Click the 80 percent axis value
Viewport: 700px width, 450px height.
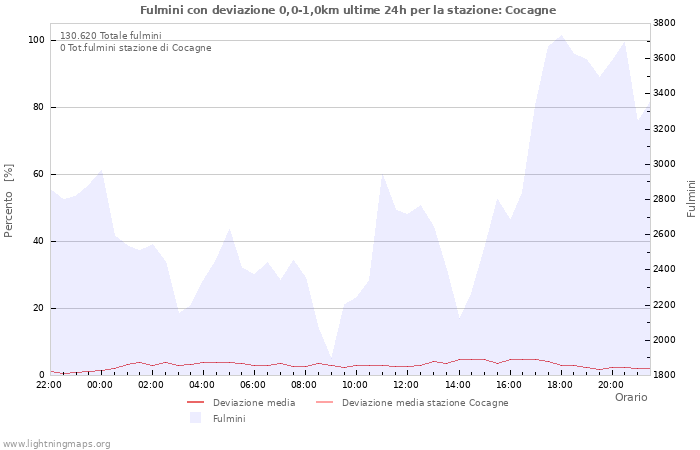38,107
